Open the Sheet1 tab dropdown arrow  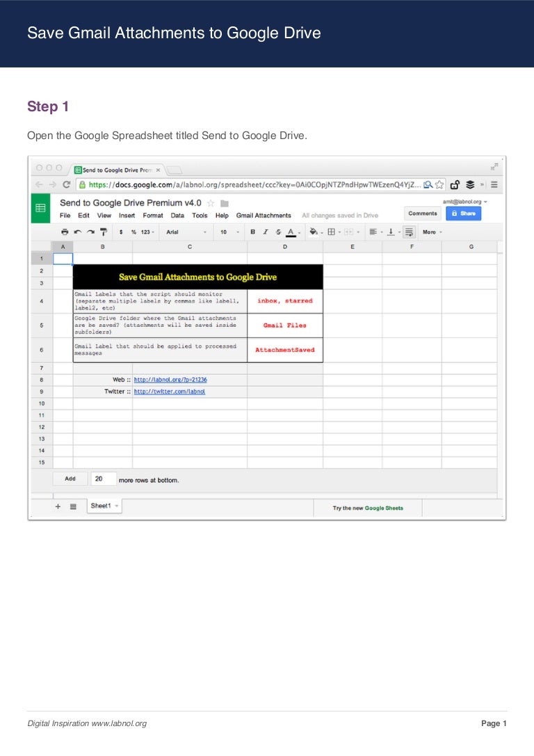pos(116,506)
